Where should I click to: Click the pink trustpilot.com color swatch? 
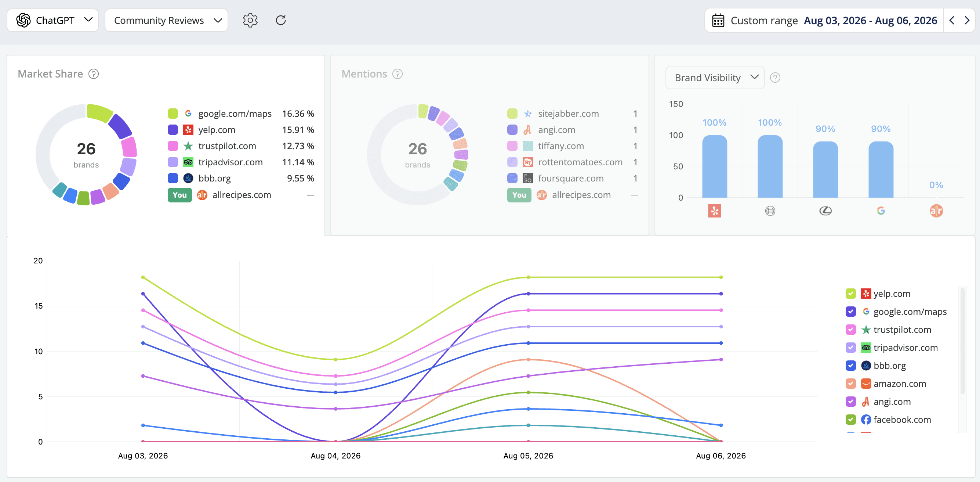173,146
